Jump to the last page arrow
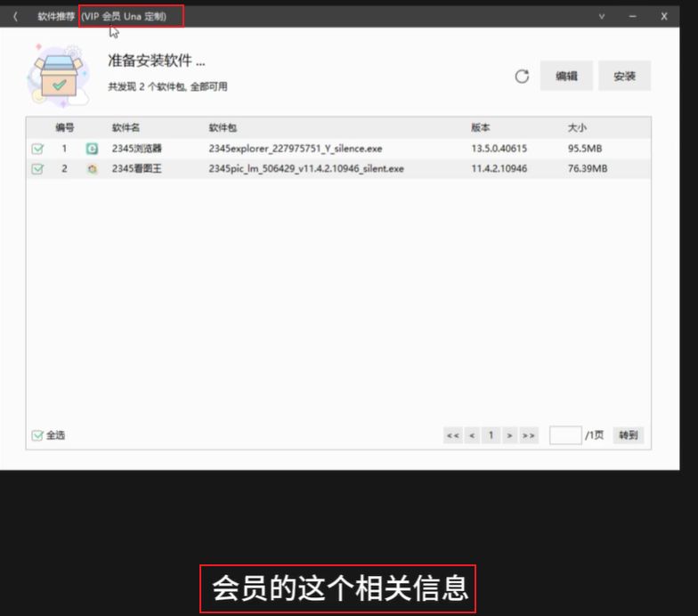698x616 pixels. pos(529,435)
